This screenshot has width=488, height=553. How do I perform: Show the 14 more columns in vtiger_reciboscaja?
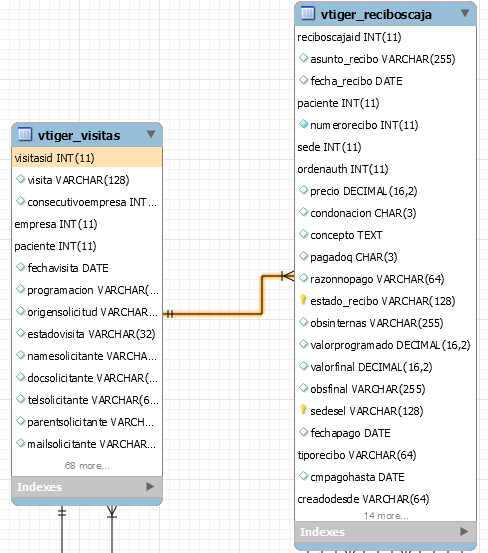pos(386,516)
